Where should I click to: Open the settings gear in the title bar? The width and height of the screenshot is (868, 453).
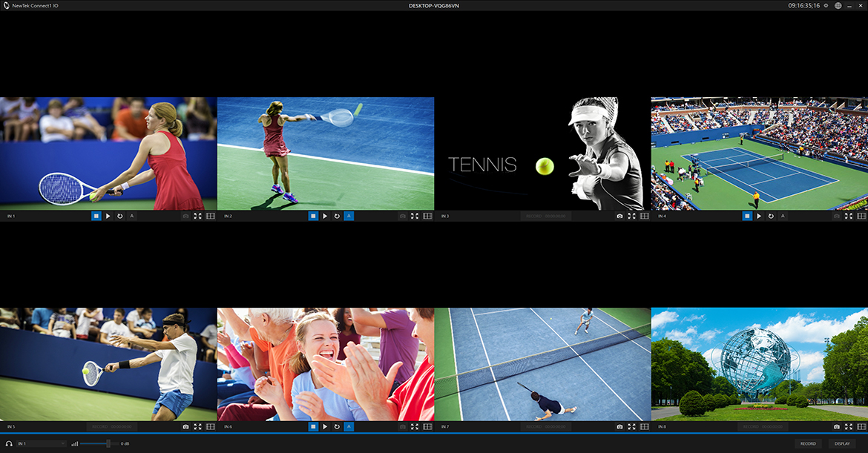tap(826, 5)
